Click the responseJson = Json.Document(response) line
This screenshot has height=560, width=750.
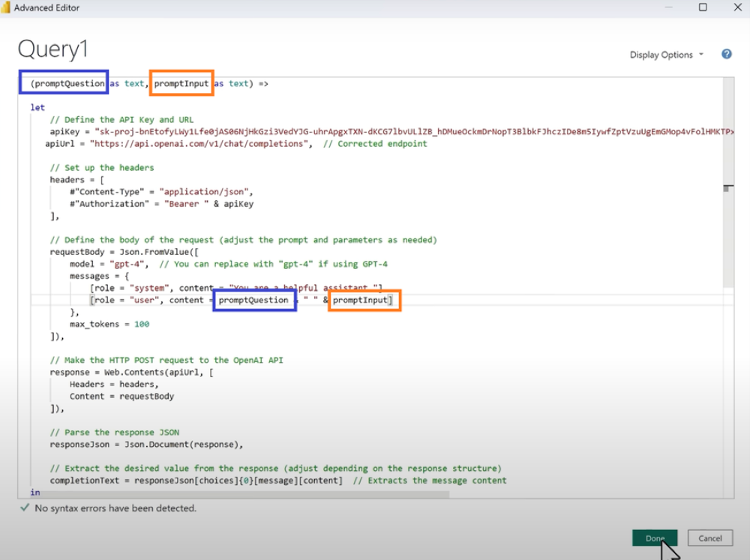[x=146, y=445]
